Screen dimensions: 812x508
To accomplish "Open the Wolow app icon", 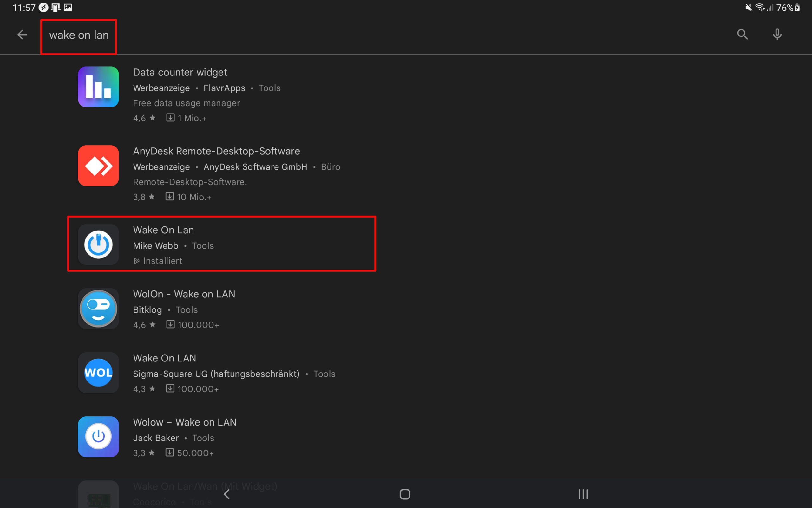I will point(98,437).
